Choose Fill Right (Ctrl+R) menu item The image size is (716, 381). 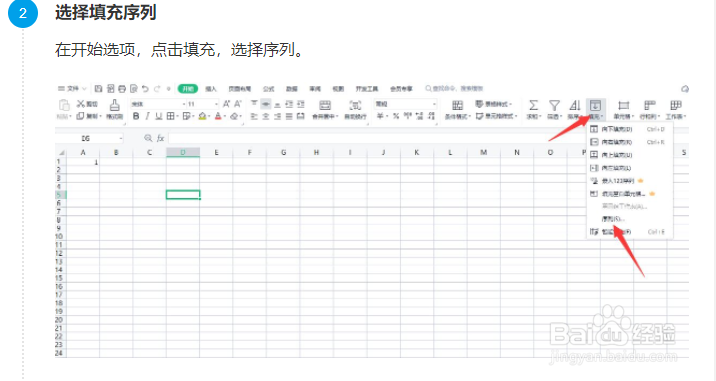[629, 142]
